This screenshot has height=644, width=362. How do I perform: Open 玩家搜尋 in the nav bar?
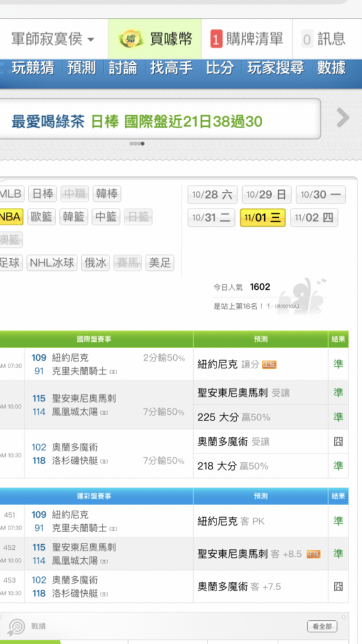pos(275,68)
